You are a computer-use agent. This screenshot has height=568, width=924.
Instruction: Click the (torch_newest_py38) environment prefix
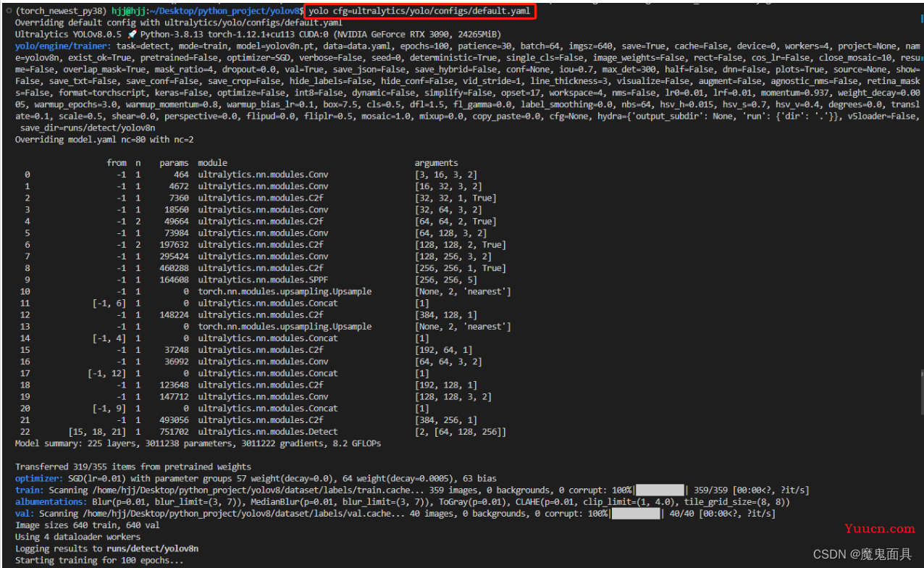point(62,11)
